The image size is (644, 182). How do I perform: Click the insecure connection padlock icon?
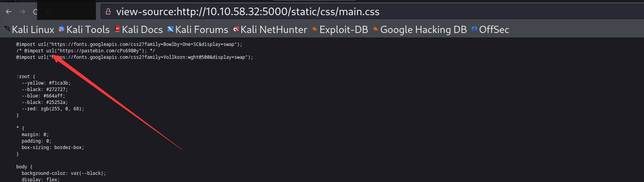(108, 12)
